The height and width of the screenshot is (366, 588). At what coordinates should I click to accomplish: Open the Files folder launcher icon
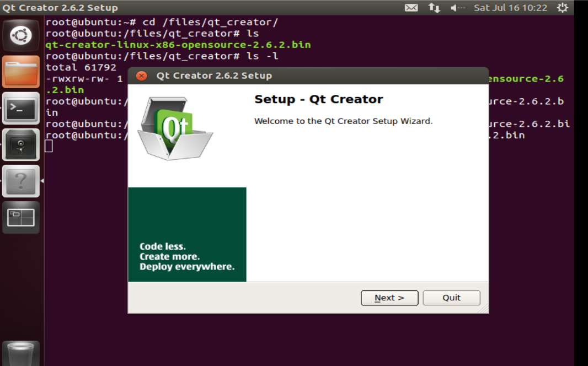coord(20,72)
